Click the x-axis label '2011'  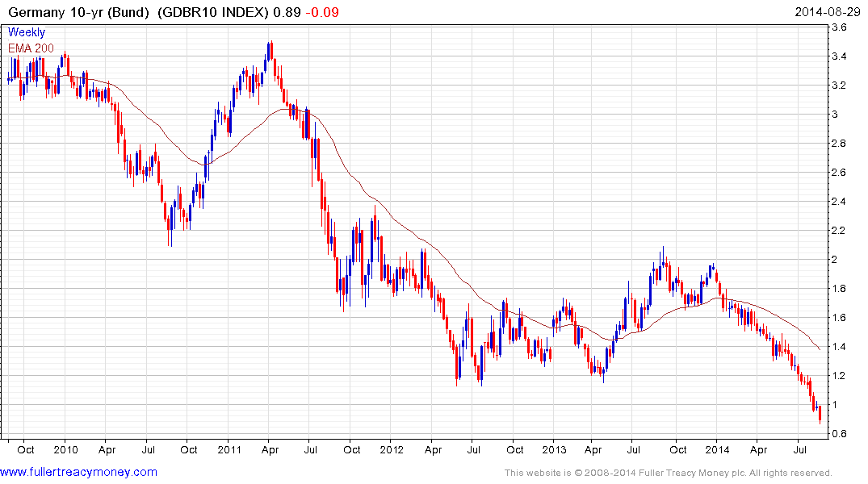pyautogui.click(x=229, y=449)
